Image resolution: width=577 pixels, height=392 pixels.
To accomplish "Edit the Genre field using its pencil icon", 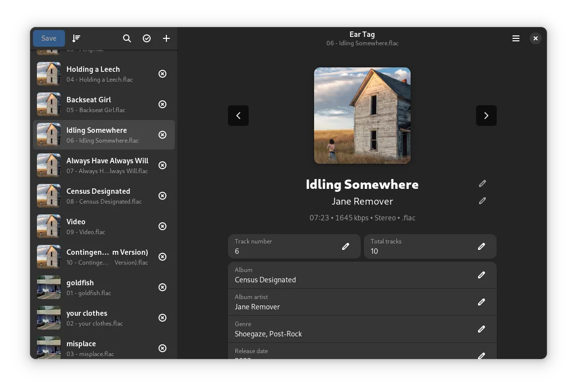I will pyautogui.click(x=481, y=329).
